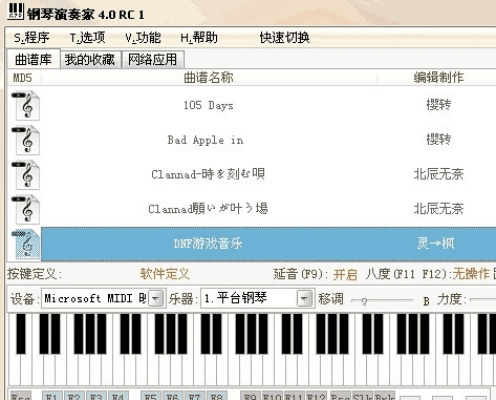Toggle the sustain 开启 setting
The width and height of the screenshot is (496, 400).
pos(345,275)
